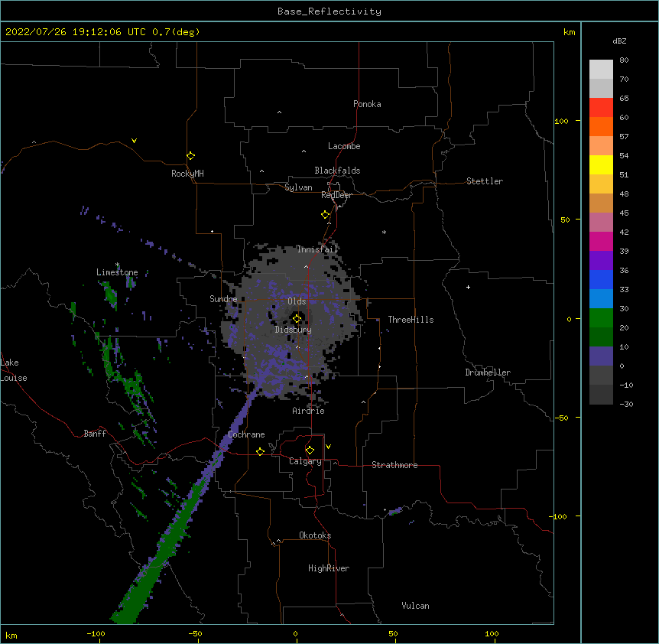This screenshot has width=659, height=644.
Task: Click the Banff label
Action: pos(95,434)
